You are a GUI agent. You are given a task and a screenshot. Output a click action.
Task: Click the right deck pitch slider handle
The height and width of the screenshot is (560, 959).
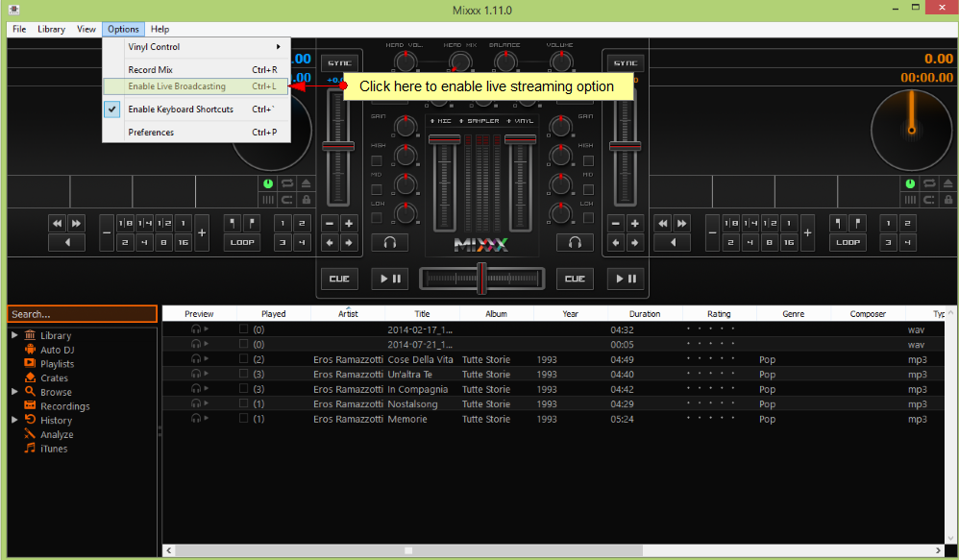pyautogui.click(x=625, y=146)
